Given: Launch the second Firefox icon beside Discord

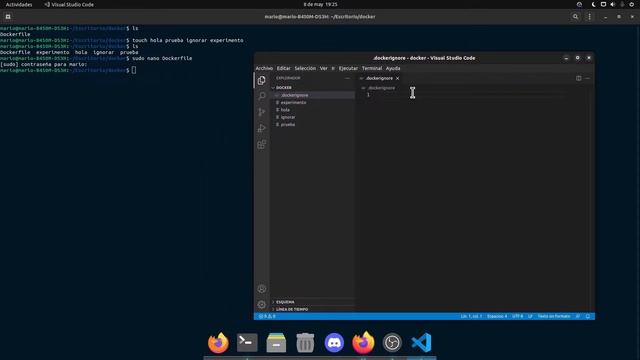Looking at the screenshot, I should [363, 342].
